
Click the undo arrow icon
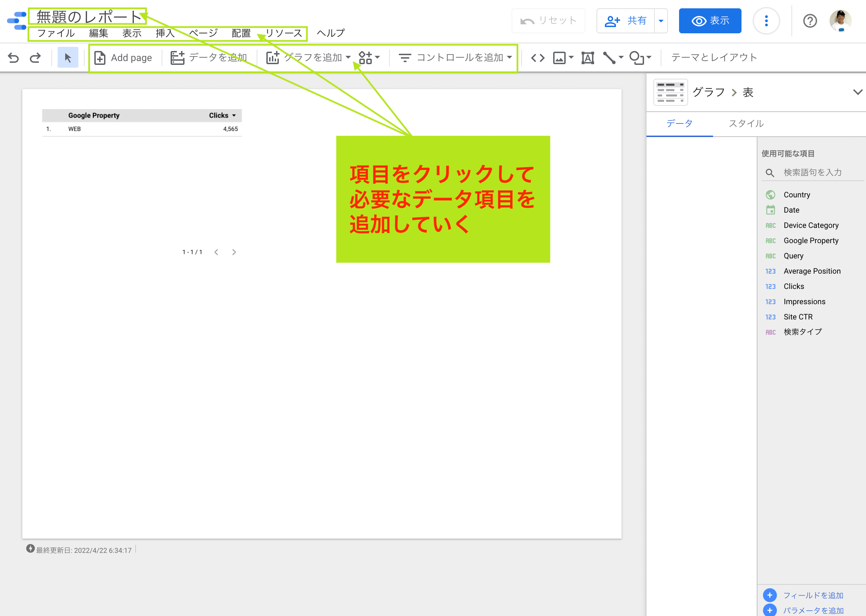coord(13,58)
